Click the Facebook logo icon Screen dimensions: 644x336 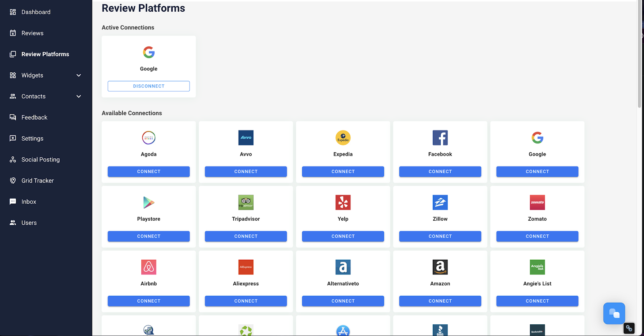440,138
